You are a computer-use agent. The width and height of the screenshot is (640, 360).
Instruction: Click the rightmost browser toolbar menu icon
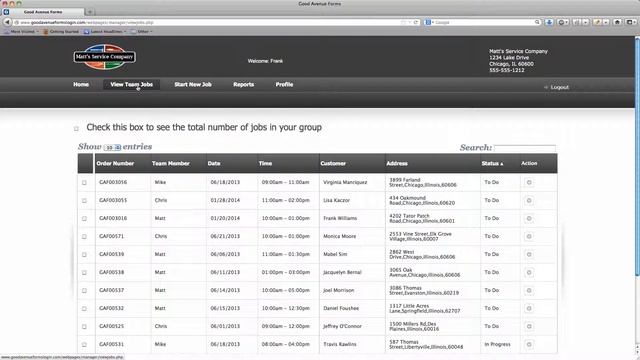click(631, 22)
